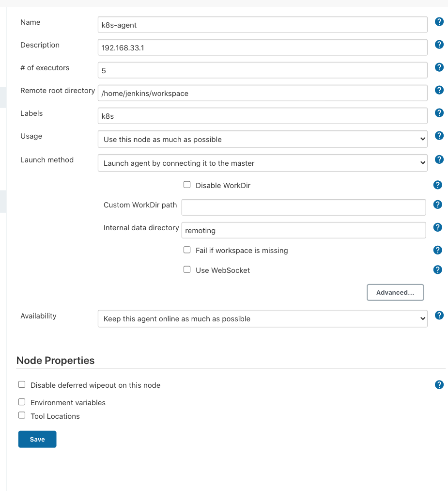Open the Labels field help icon

tap(439, 113)
